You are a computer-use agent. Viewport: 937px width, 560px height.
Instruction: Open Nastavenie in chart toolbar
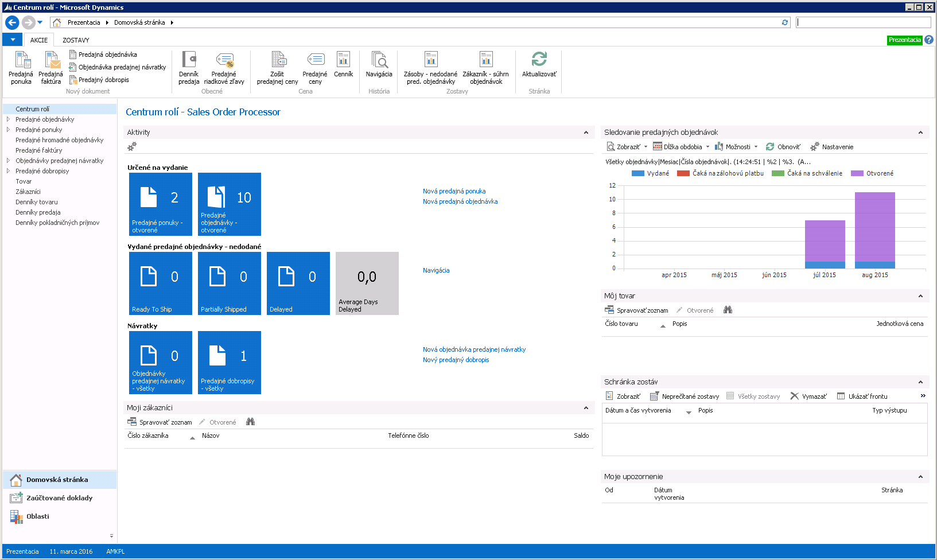831,147
